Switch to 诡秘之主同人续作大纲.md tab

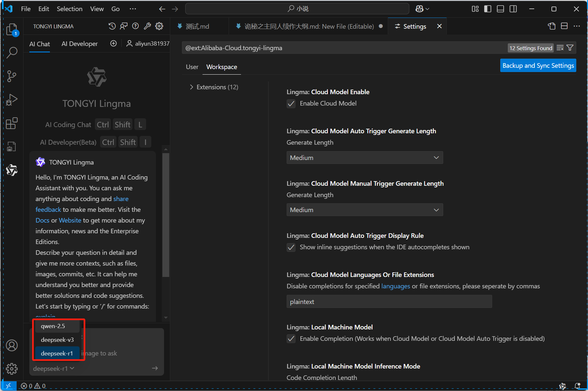(309, 26)
